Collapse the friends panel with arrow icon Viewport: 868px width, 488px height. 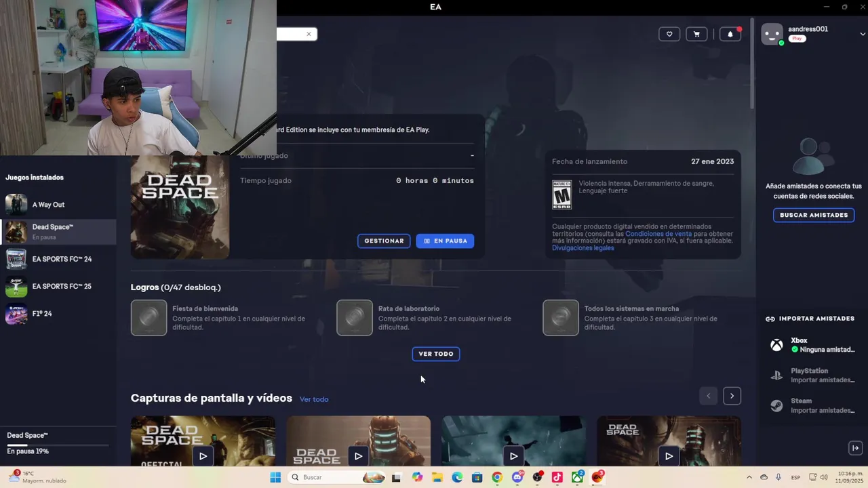[856, 448]
